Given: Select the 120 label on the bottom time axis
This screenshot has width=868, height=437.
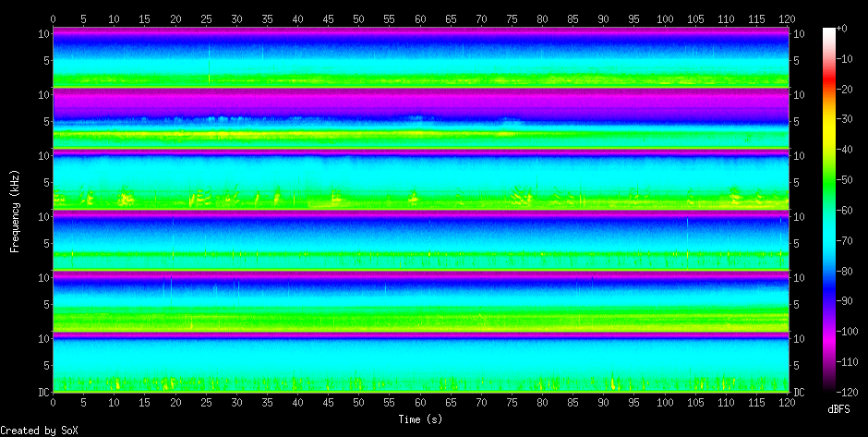Looking at the screenshot, I should [788, 403].
